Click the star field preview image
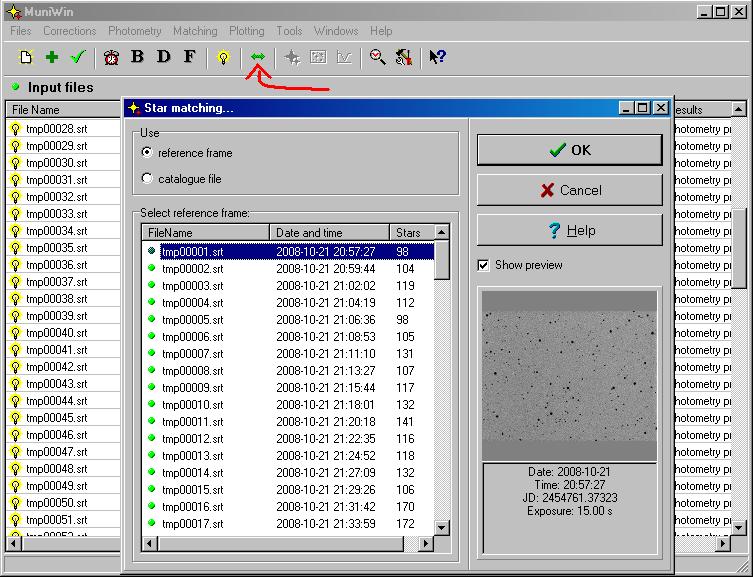Screen dimensions: 753x577 coord(569,374)
